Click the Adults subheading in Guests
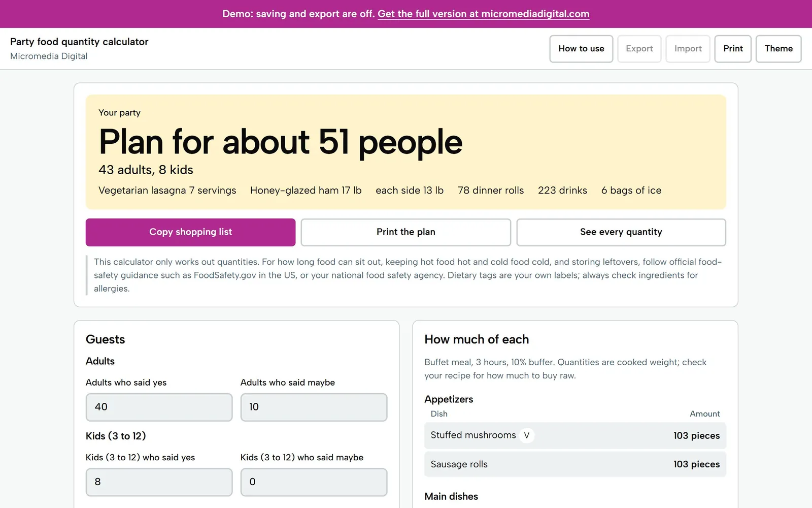This screenshot has height=508, width=812. click(x=100, y=361)
